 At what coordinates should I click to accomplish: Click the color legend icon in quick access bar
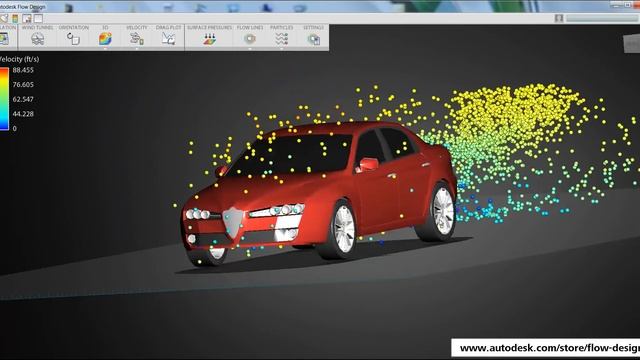point(15,18)
